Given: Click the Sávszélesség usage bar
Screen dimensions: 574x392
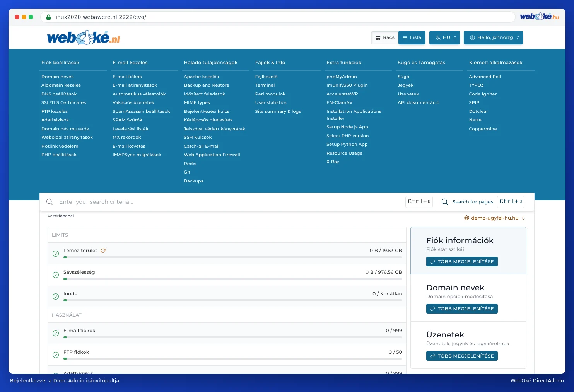Looking at the screenshot, I should 233,279.
